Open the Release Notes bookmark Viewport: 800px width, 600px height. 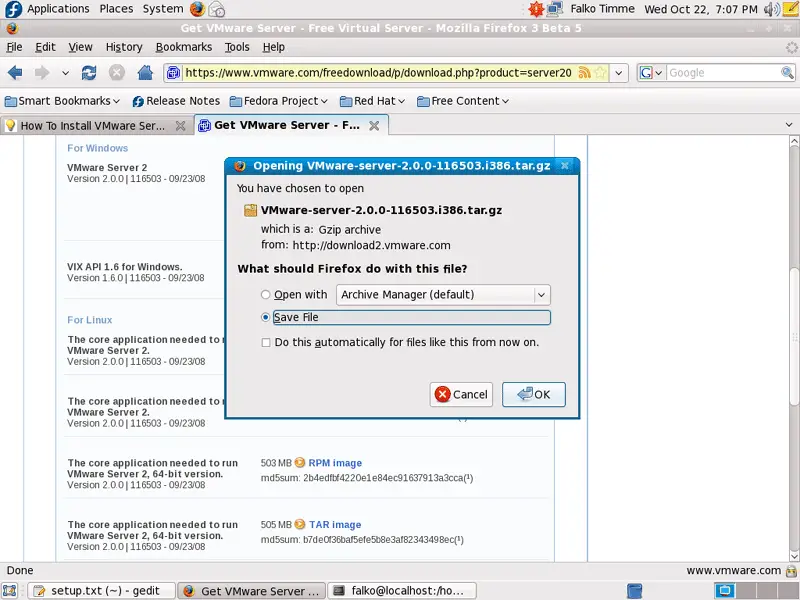tap(176, 101)
